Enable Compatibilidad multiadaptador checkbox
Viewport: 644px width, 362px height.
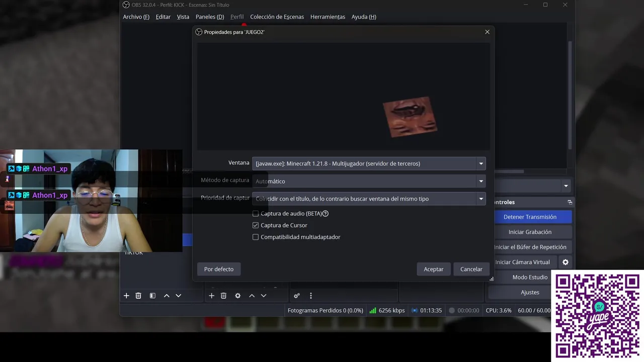click(x=256, y=237)
